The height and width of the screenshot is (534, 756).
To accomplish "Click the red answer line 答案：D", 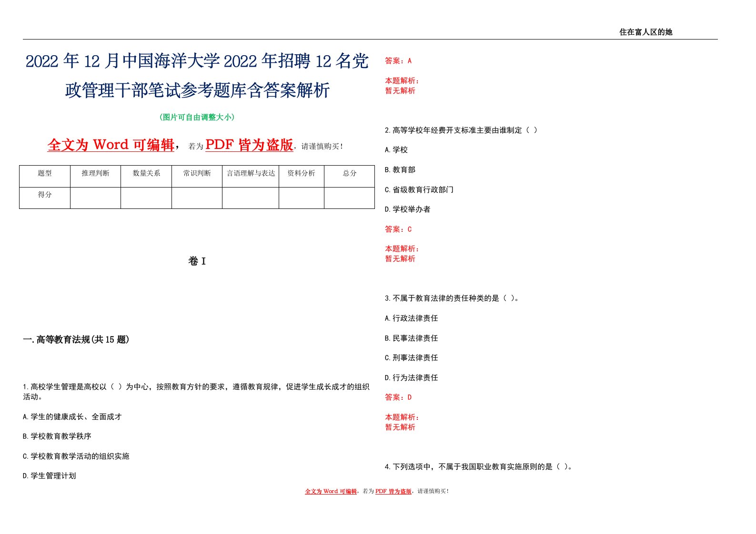I will (398, 397).
